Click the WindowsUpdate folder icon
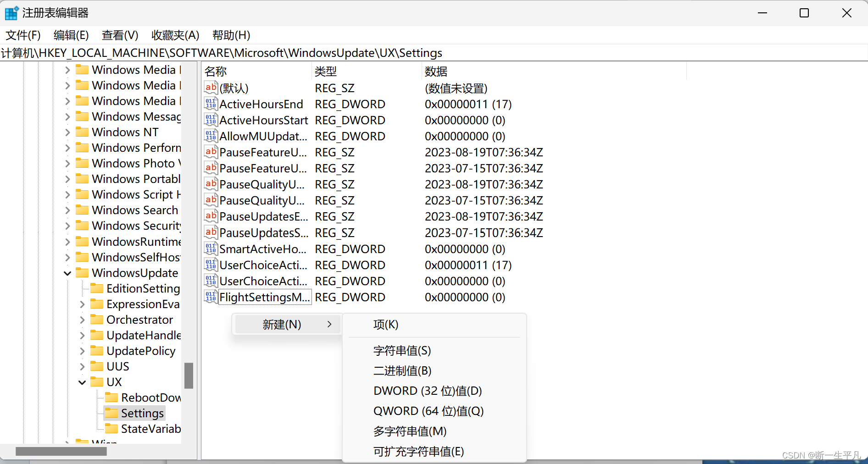The height and width of the screenshot is (464, 868). (x=82, y=272)
